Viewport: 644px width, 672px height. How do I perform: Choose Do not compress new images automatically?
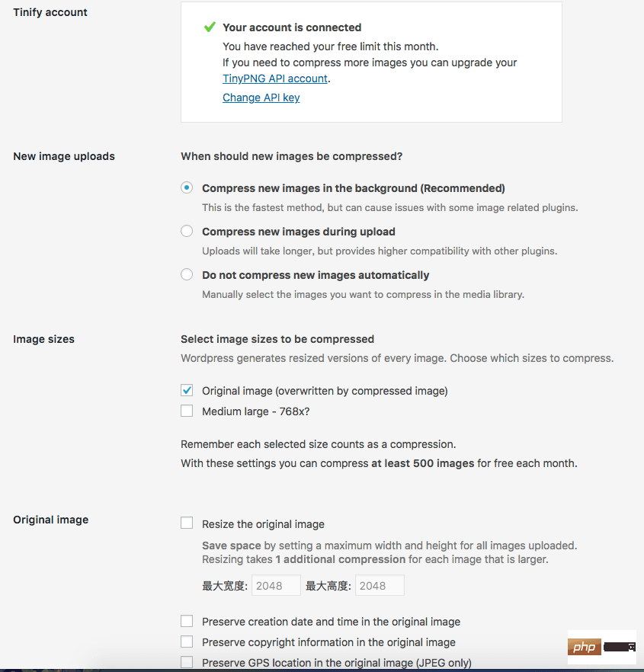click(187, 274)
